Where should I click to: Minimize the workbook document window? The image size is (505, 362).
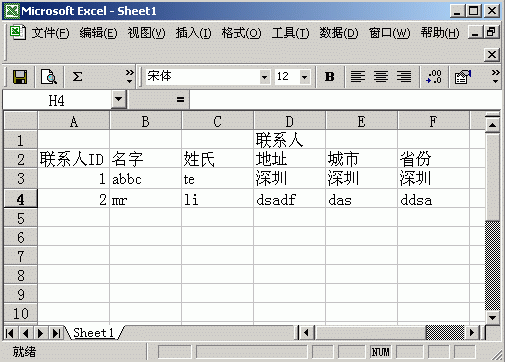(x=475, y=32)
